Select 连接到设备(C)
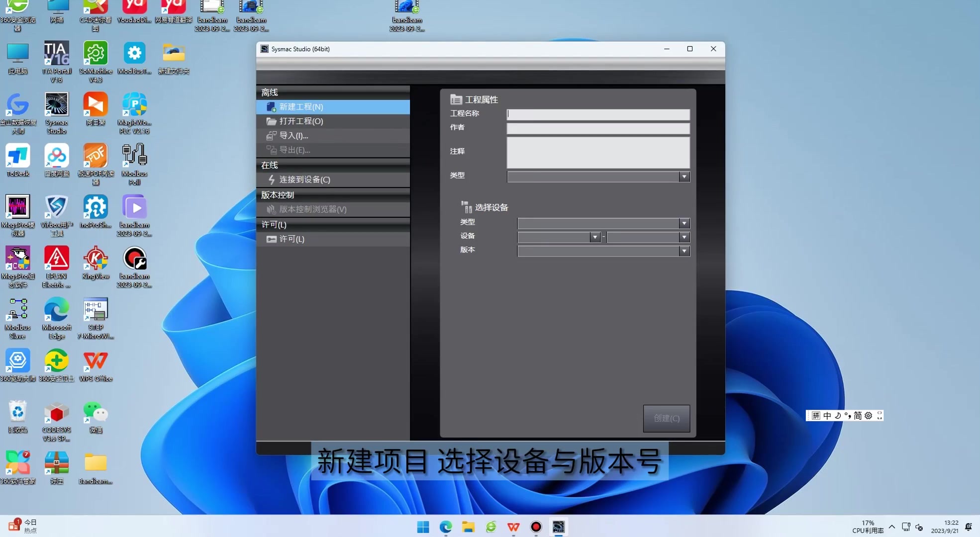 pos(333,179)
